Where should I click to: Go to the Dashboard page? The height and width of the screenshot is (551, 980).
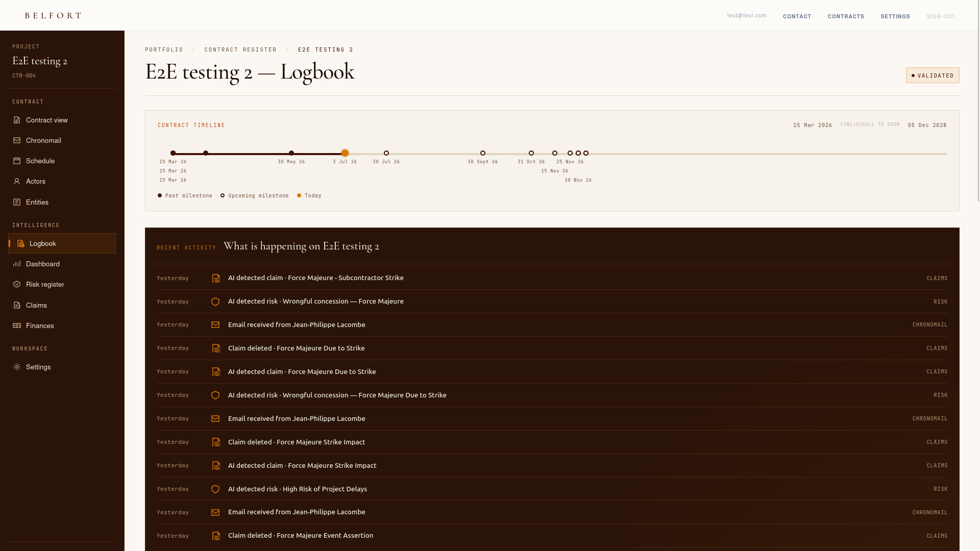click(x=62, y=264)
